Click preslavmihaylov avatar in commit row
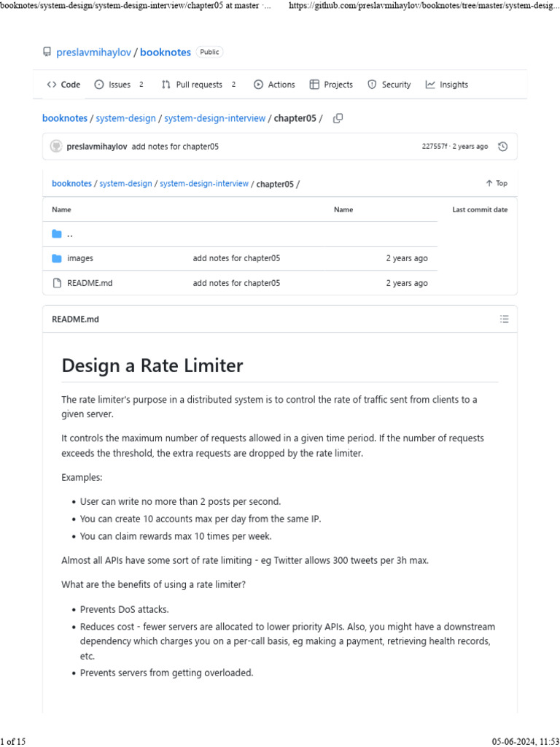 pyautogui.click(x=56, y=146)
